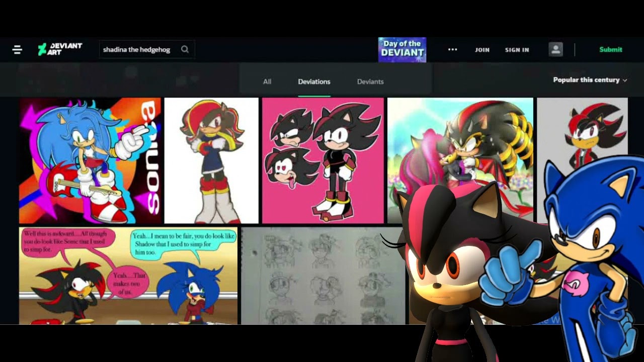
Task: Click the green Submit button
Action: coord(611,49)
